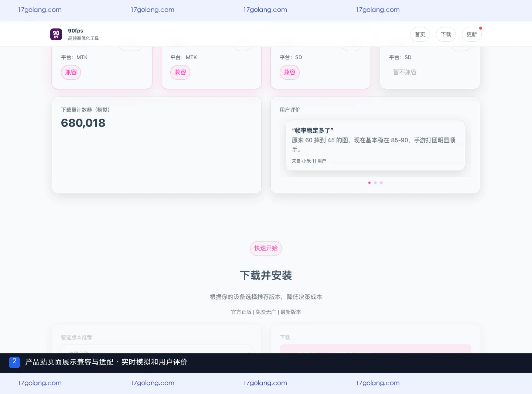Screen dimensions: 532x394
Task: Select the first pink review carousel dot
Action: [369, 183]
